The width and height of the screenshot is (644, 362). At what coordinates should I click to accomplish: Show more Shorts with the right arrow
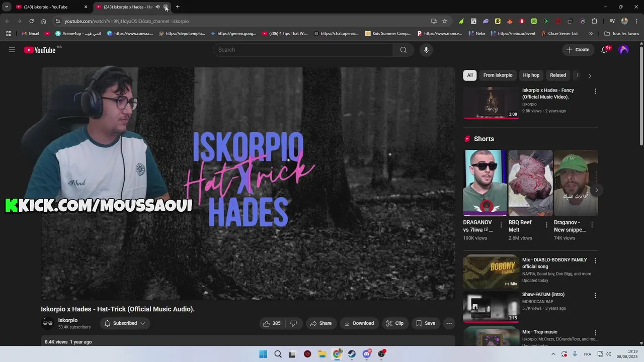click(x=596, y=190)
